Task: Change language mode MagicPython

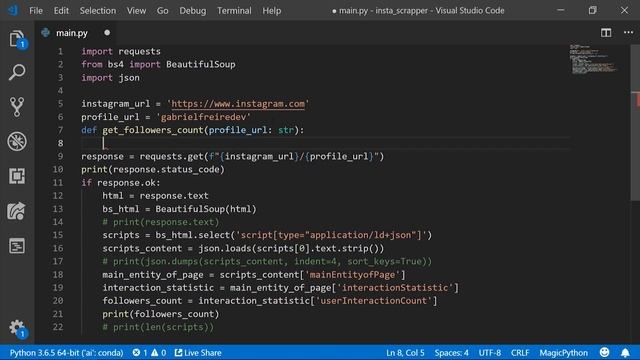Action: (563, 352)
